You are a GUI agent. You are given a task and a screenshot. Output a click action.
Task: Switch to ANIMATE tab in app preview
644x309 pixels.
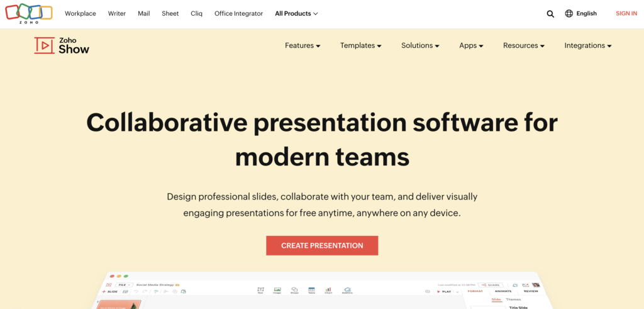(503, 291)
